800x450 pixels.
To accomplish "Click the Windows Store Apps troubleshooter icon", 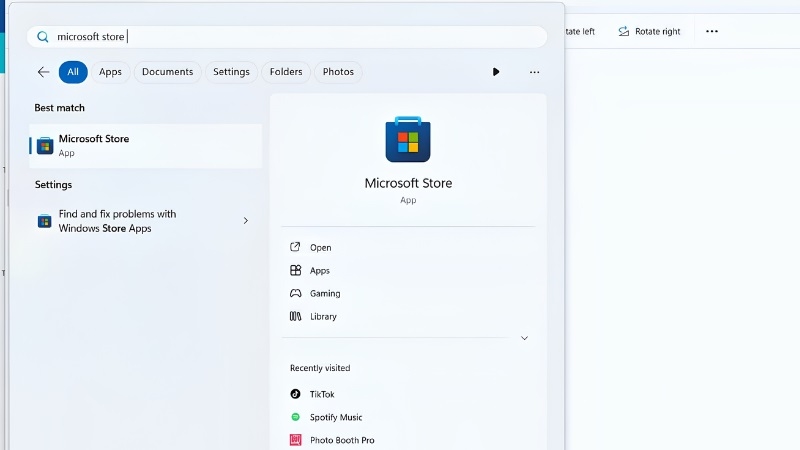I will point(44,221).
